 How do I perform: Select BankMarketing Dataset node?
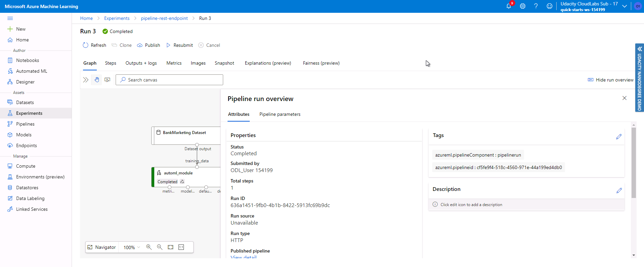pos(186,136)
